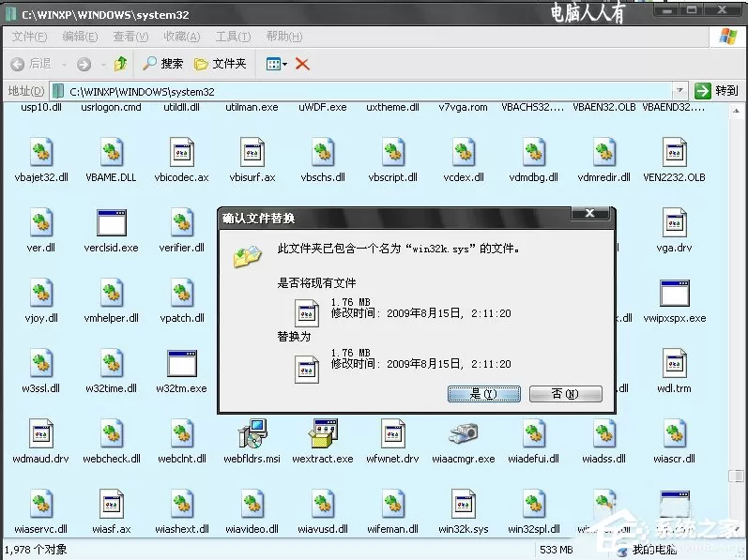
Task: Select vdmdbg.dll file icon
Action: (534, 153)
